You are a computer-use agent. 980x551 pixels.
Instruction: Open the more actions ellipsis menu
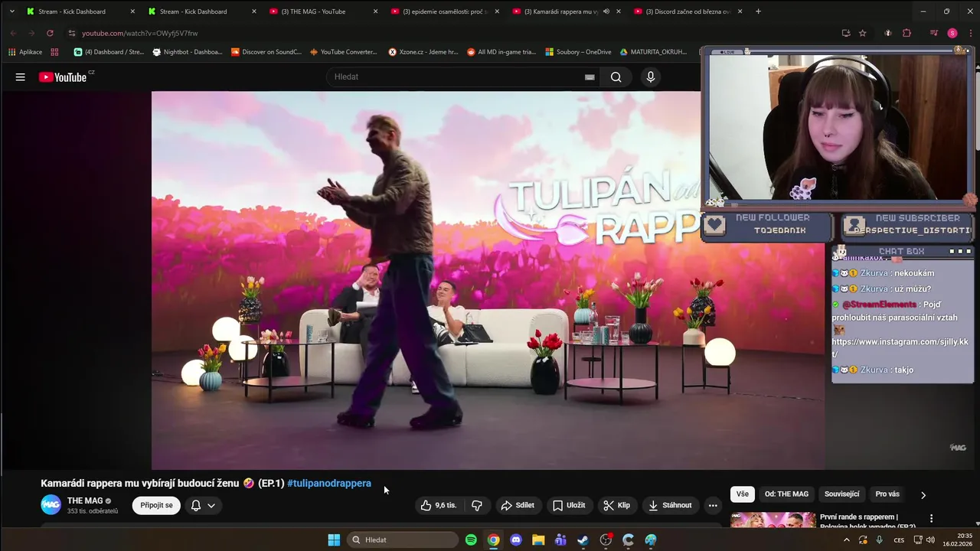coord(713,505)
